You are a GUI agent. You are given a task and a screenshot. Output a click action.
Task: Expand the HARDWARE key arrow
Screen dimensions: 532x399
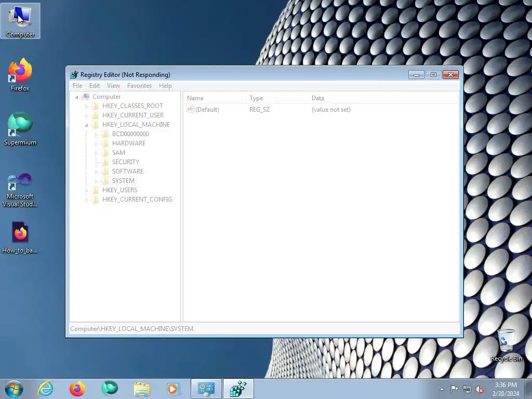(x=96, y=144)
